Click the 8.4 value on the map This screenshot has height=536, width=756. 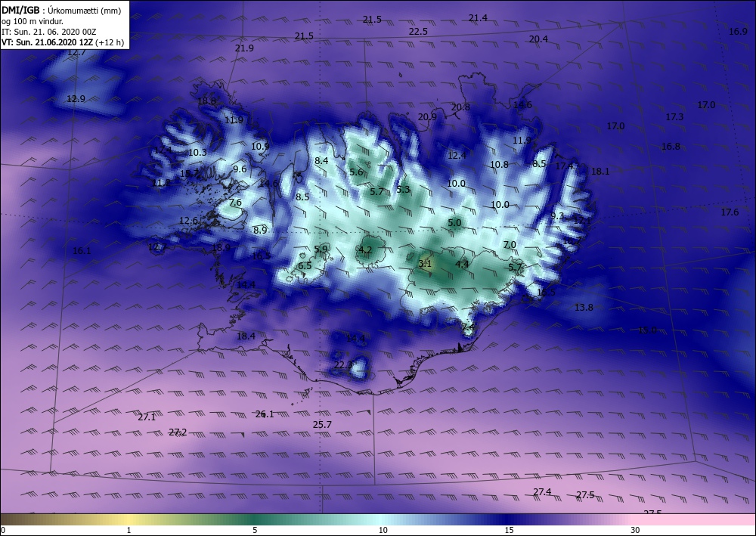(321, 160)
